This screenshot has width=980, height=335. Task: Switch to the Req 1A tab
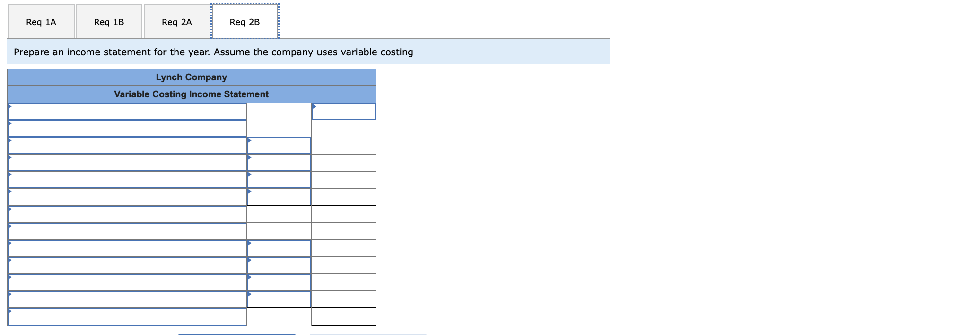41,22
